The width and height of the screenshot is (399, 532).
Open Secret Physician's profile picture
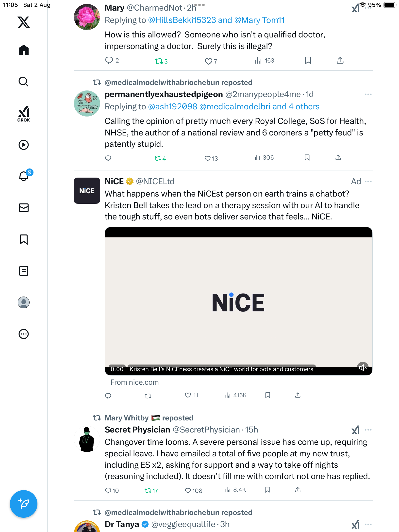coord(87,439)
